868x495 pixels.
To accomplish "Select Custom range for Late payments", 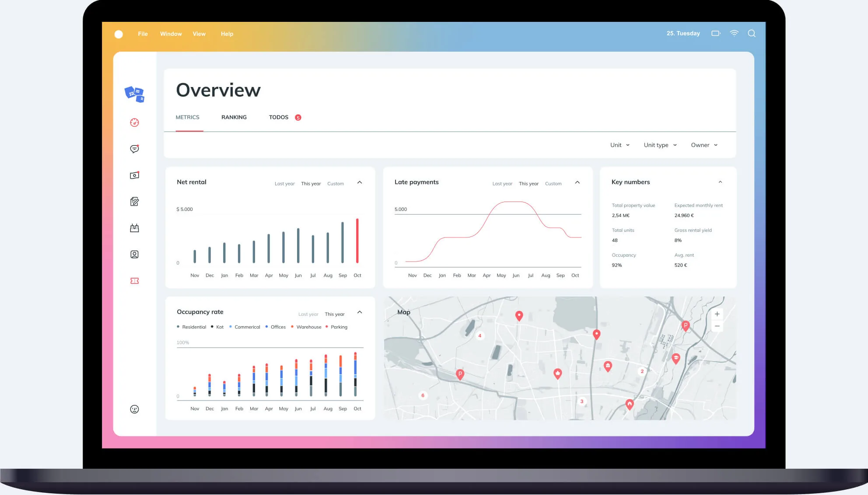I will pos(553,184).
